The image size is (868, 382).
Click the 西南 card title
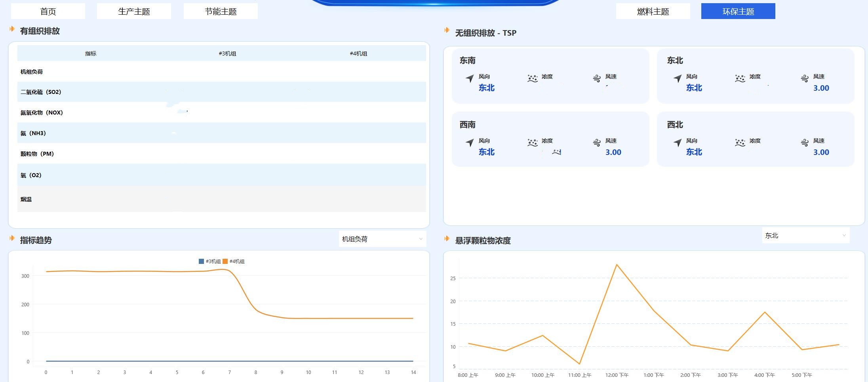tap(467, 124)
